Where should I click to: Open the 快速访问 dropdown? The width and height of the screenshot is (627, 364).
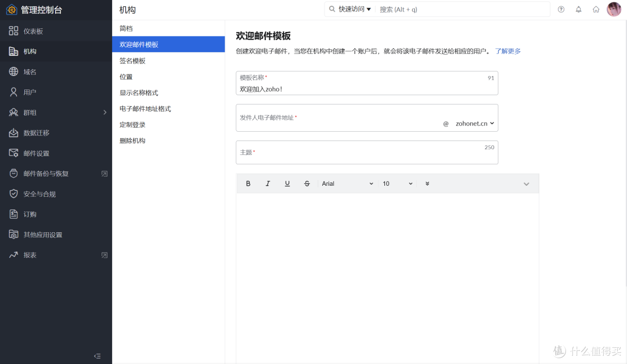(355, 9)
